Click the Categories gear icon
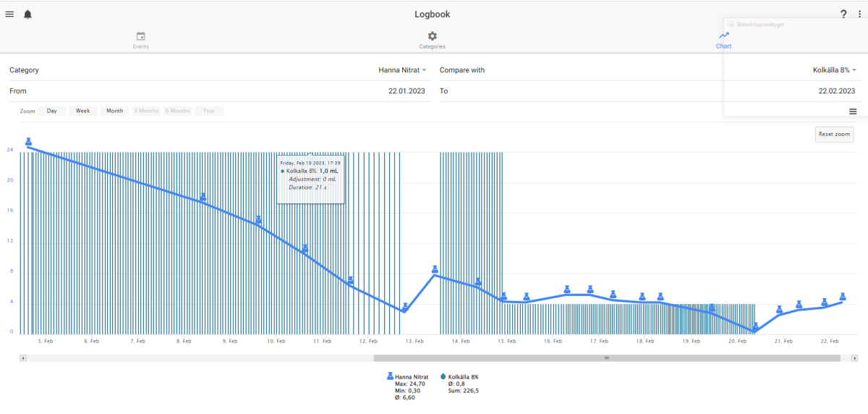 click(x=433, y=36)
